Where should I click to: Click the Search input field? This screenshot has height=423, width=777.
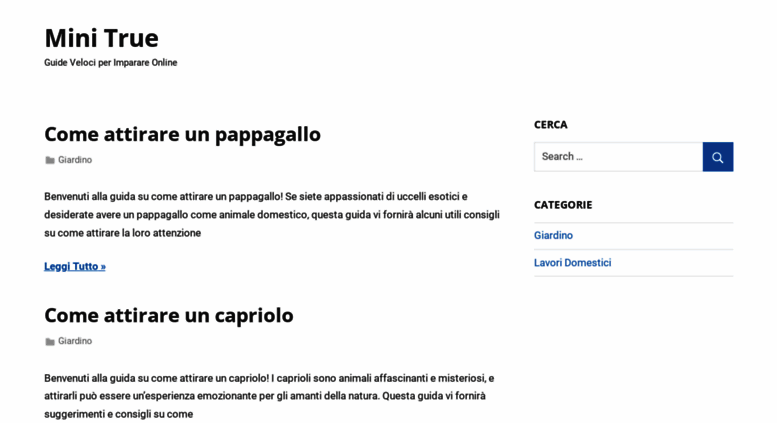618,157
